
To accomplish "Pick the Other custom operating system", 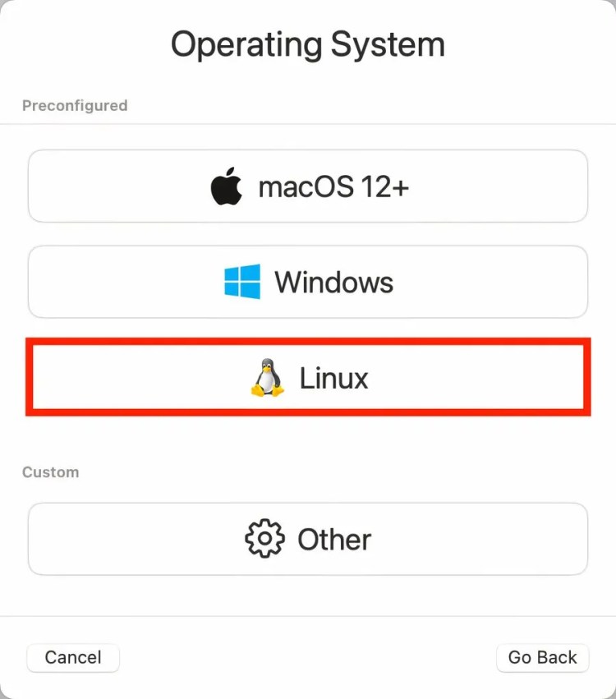I will click(x=307, y=539).
